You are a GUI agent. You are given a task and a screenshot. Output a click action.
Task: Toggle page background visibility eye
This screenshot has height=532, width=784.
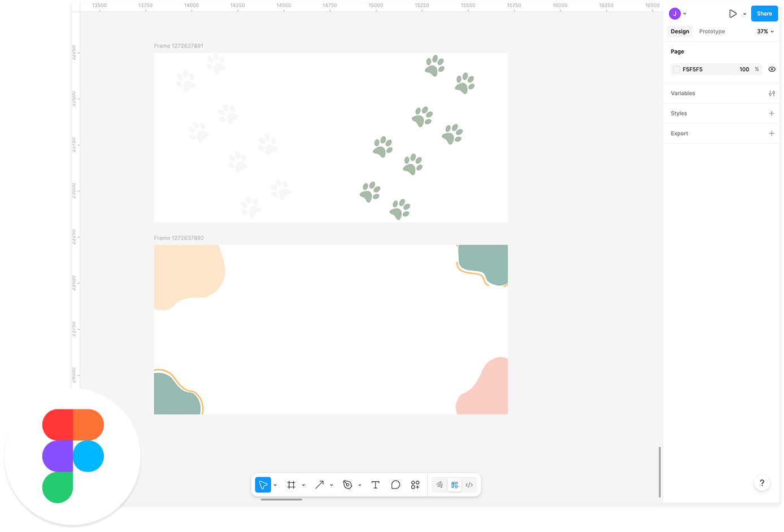click(772, 69)
